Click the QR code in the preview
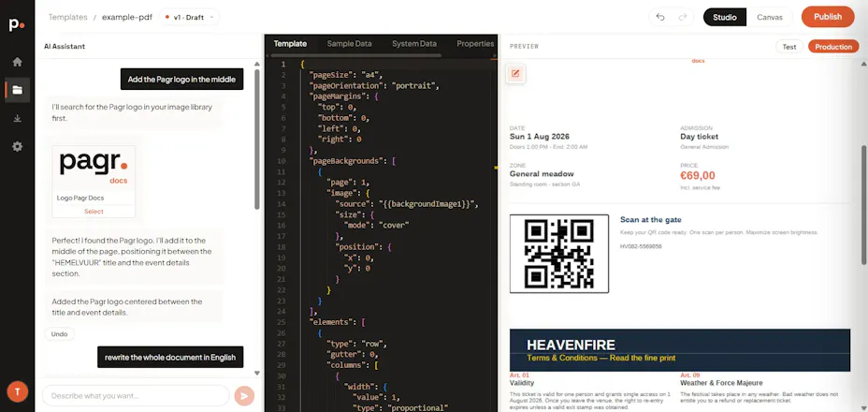 559,254
